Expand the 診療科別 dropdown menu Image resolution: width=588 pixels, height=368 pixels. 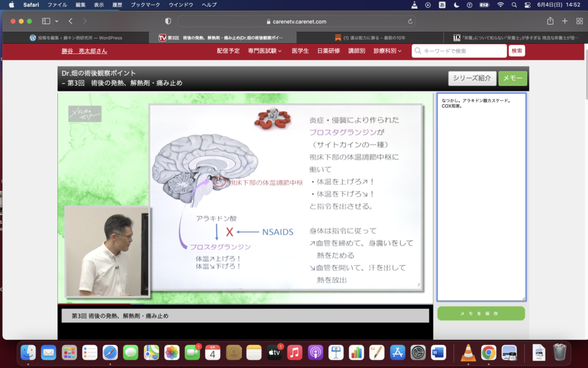click(x=387, y=51)
